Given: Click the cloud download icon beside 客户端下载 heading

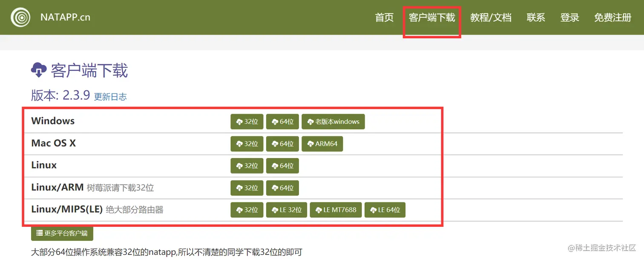Looking at the screenshot, I should click(39, 70).
